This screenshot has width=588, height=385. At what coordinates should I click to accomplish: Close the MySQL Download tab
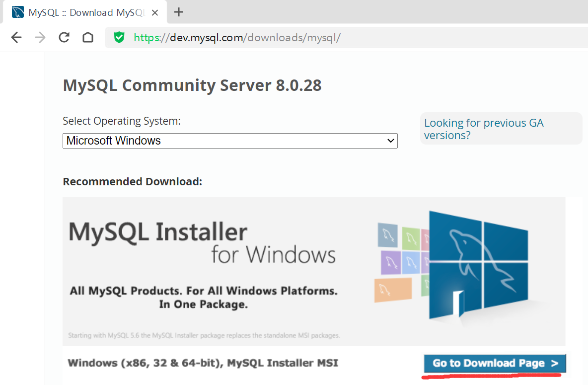[155, 13]
